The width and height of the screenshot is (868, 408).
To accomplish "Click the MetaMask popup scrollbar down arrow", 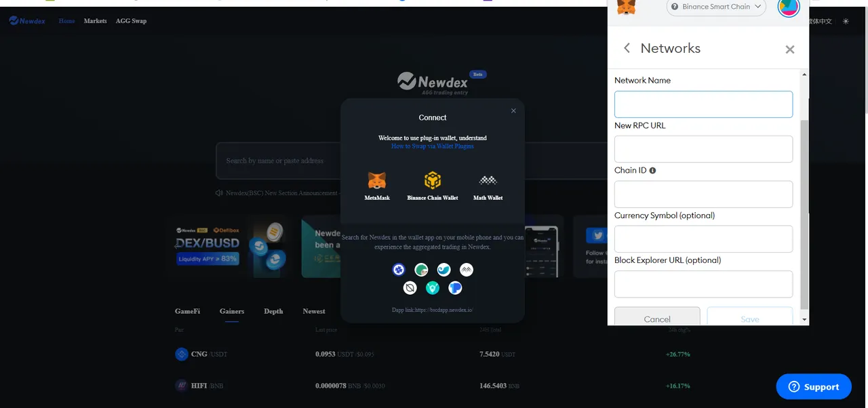I will pos(805,319).
